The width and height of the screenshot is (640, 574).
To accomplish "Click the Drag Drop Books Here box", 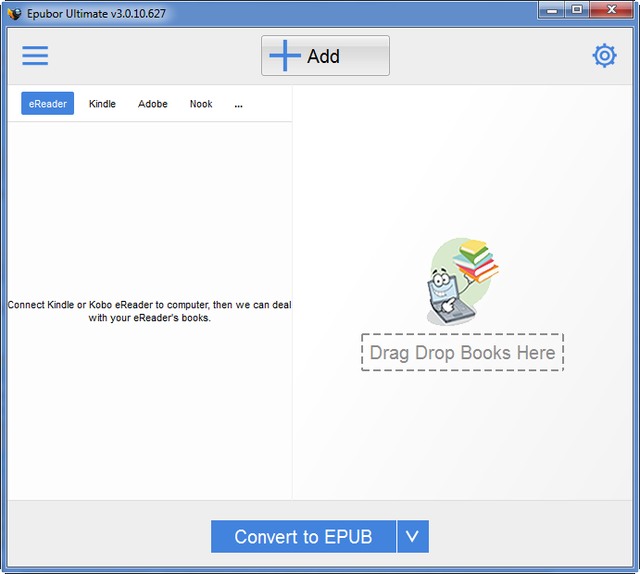I will [x=462, y=353].
